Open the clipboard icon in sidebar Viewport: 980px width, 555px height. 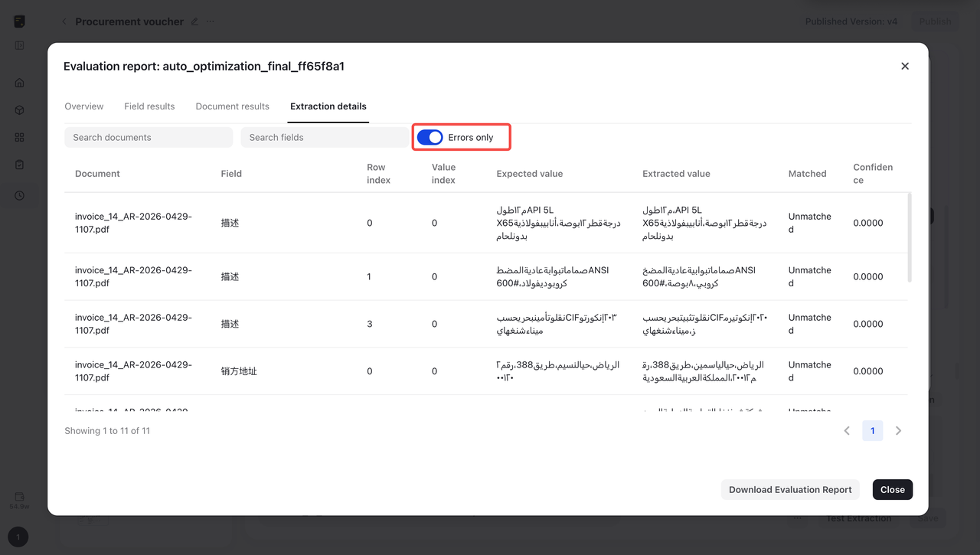pyautogui.click(x=20, y=165)
